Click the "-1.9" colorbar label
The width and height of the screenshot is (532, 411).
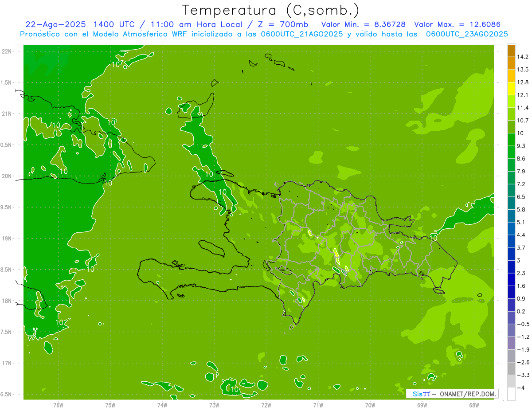523,349
